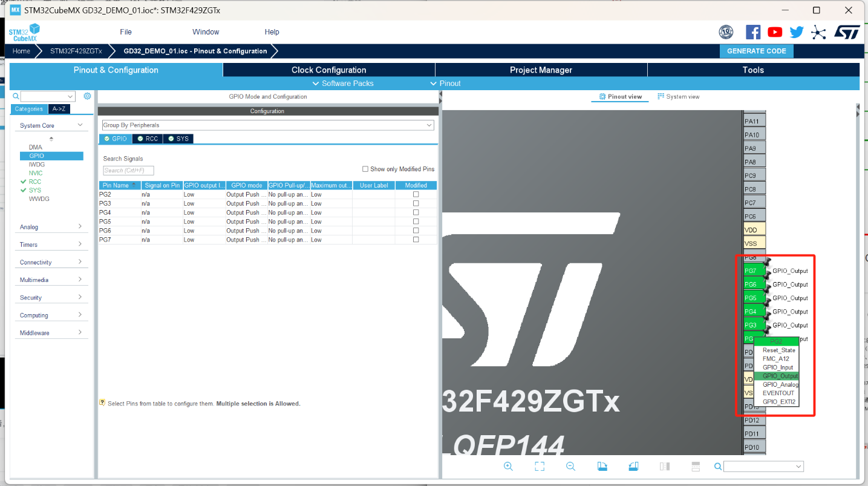Image resolution: width=868 pixels, height=486 pixels.
Task: Rotate the chip clockwise
Action: (602, 466)
